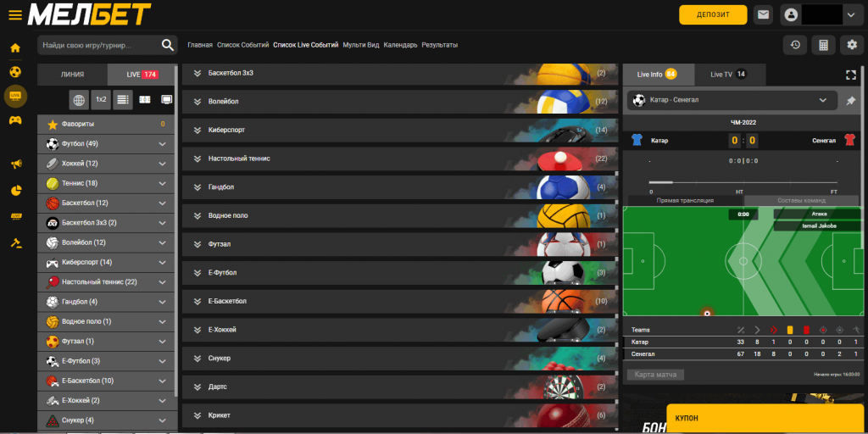This screenshot has width=868, height=434.
Task: Click the ДЕПОЗИТ button
Action: (712, 14)
